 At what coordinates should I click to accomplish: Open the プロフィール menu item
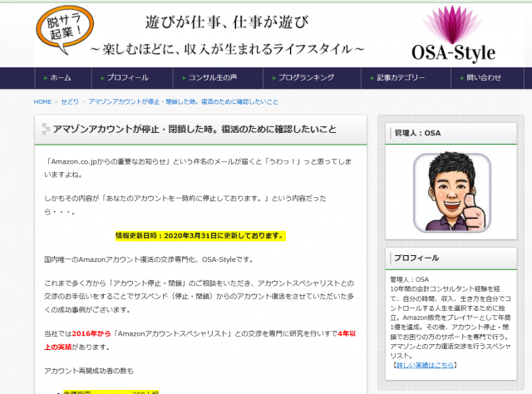[132, 77]
